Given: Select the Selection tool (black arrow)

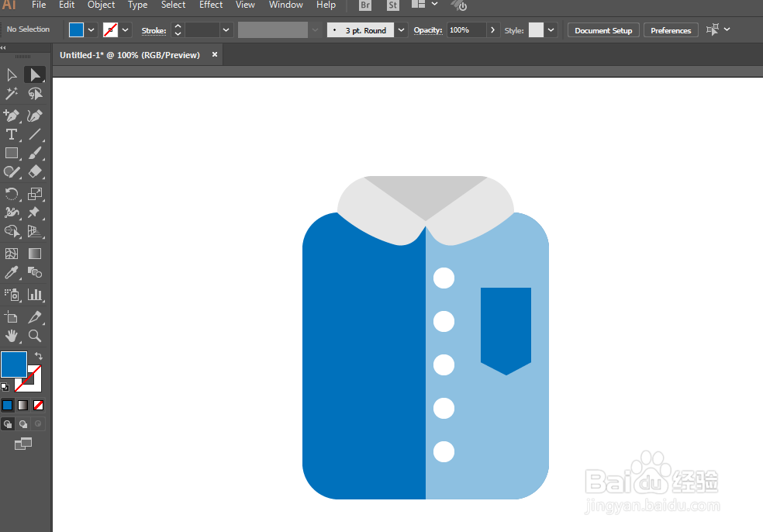Looking at the screenshot, I should 12,75.
